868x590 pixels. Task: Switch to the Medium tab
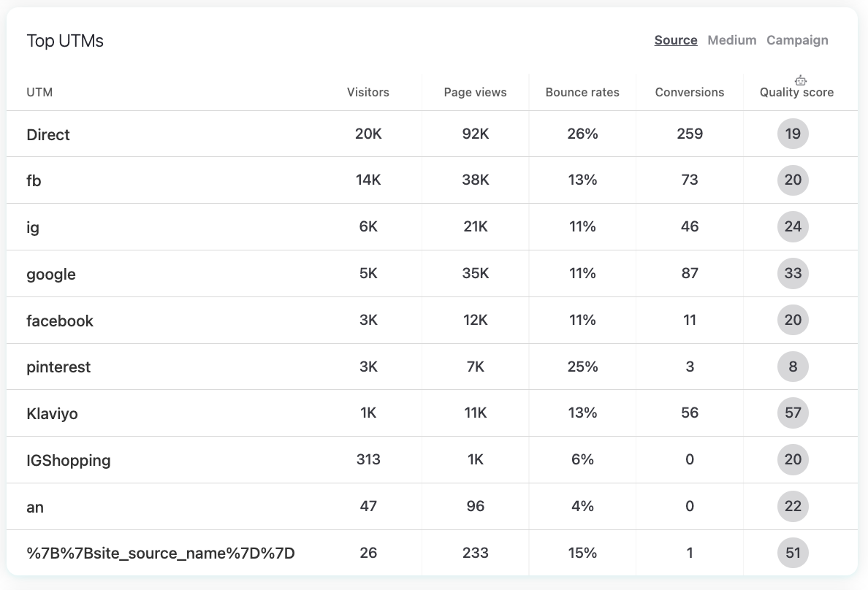[731, 40]
